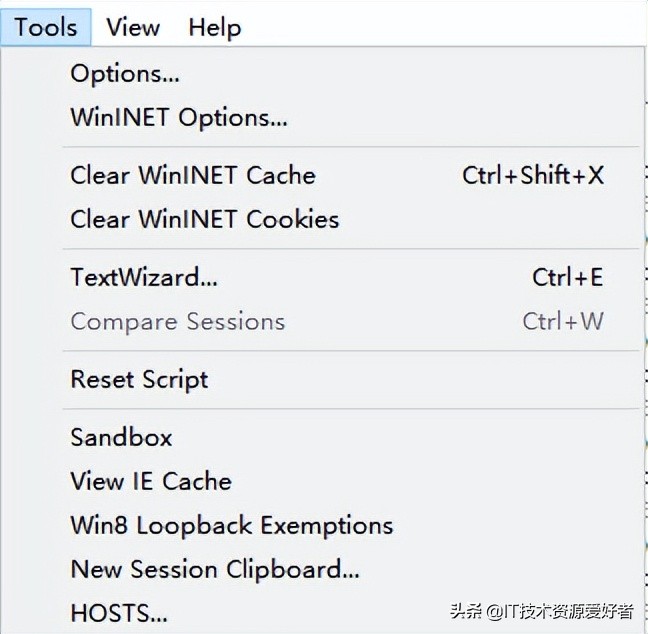The height and width of the screenshot is (634, 648).
Task: Click the watermark text at bottom right
Action: tap(542, 612)
